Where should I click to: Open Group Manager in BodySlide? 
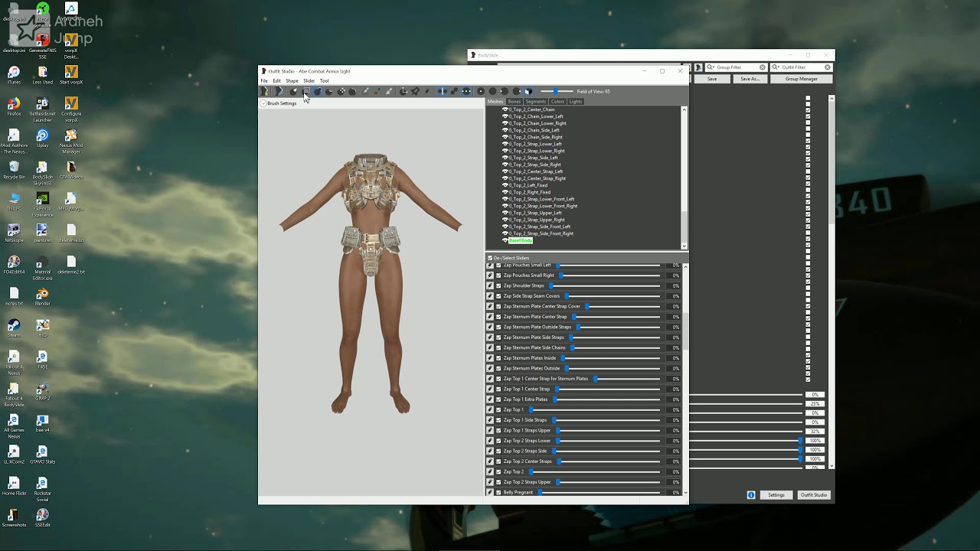click(802, 79)
